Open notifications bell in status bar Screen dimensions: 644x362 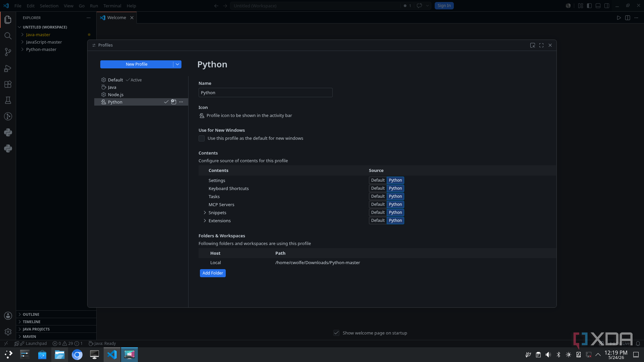pos(638,344)
